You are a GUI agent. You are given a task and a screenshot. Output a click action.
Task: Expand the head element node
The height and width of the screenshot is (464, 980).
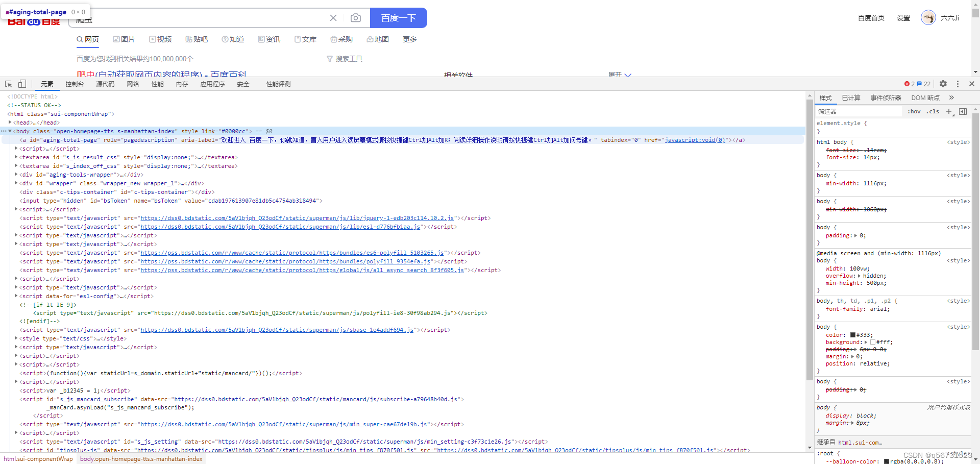tap(10, 123)
